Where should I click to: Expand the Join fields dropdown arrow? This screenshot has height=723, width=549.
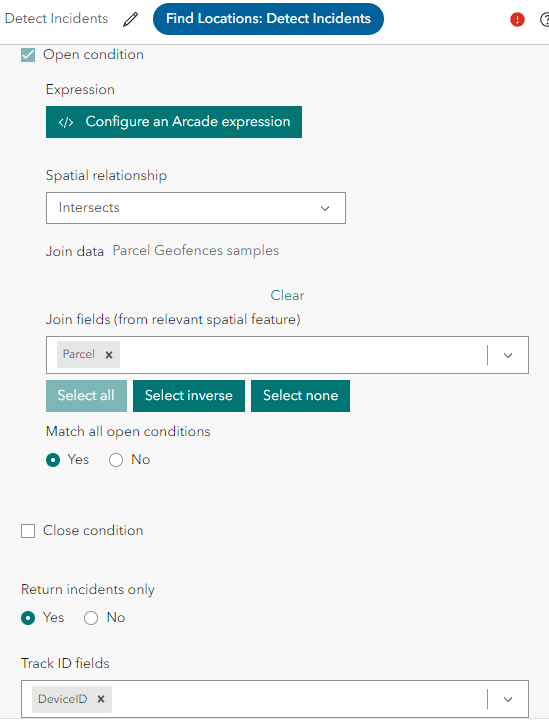pos(508,355)
